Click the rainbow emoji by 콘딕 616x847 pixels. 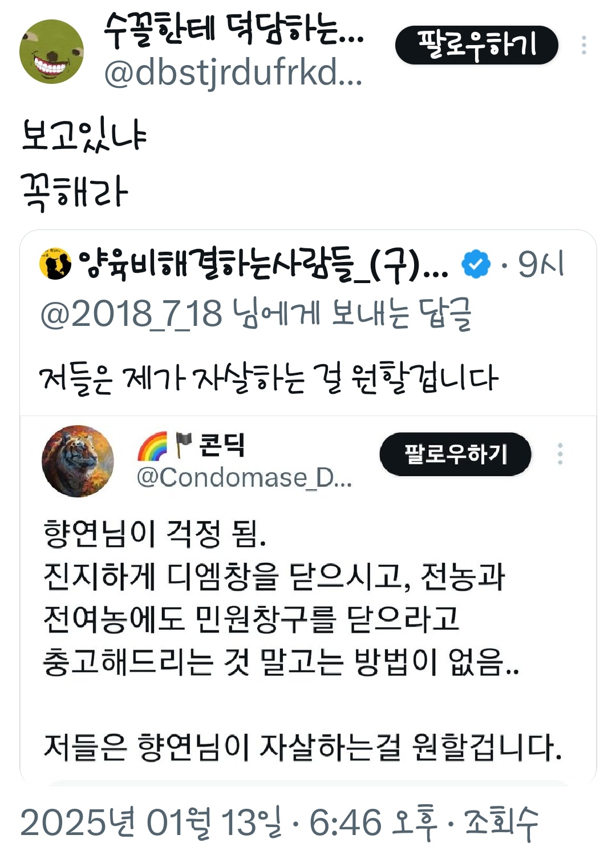[x=152, y=446]
